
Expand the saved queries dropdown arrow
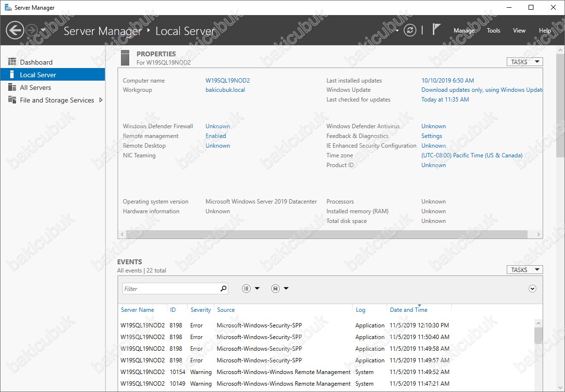[286, 288]
